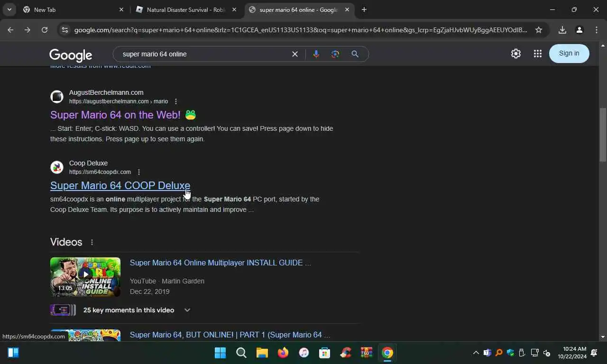This screenshot has width=607, height=364.
Task: Open Chrome profile menu
Action: click(x=579, y=30)
